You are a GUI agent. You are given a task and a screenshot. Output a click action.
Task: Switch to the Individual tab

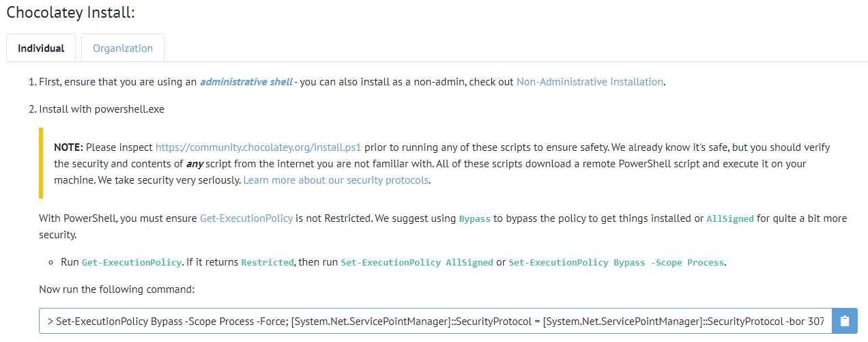coord(41,48)
